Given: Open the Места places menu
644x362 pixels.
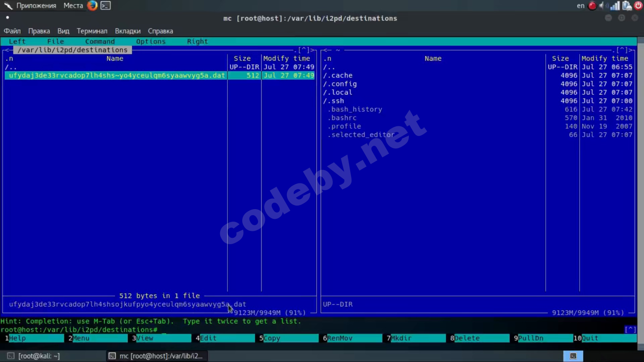Looking at the screenshot, I should (x=73, y=6).
